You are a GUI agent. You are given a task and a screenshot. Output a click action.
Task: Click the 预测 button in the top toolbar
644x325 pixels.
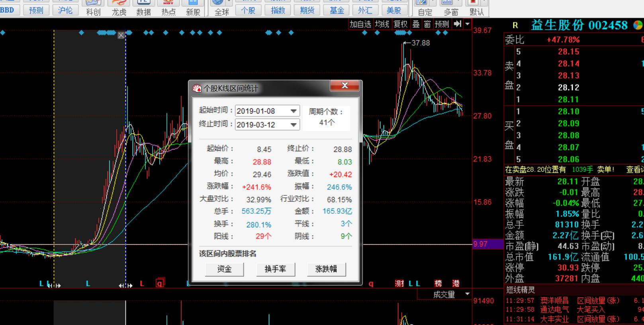pos(36,10)
